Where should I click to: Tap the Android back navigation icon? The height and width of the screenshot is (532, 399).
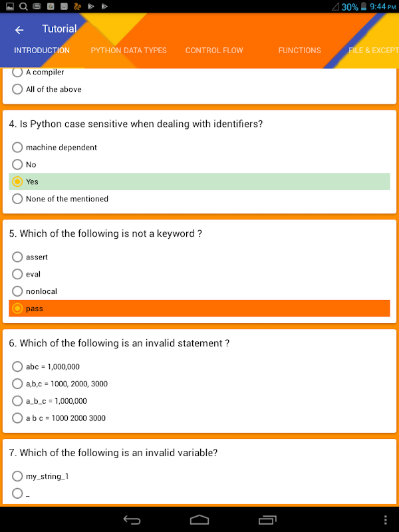132,519
